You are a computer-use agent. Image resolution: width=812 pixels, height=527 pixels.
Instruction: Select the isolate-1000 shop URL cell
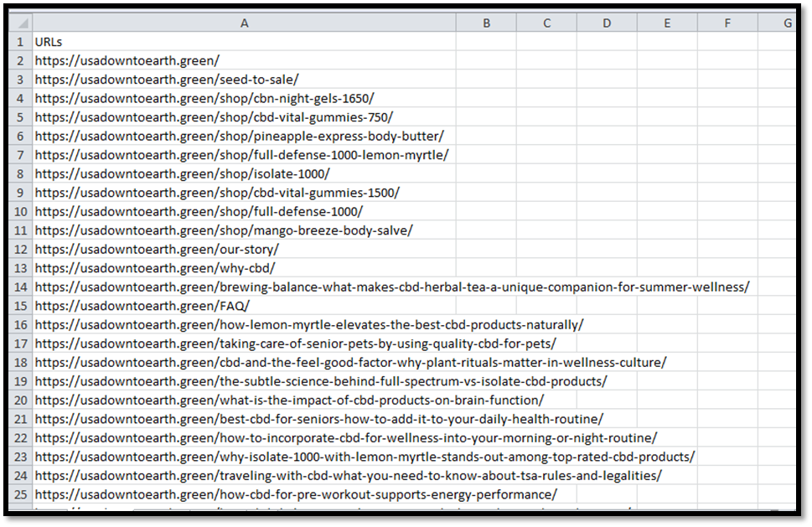click(182, 173)
